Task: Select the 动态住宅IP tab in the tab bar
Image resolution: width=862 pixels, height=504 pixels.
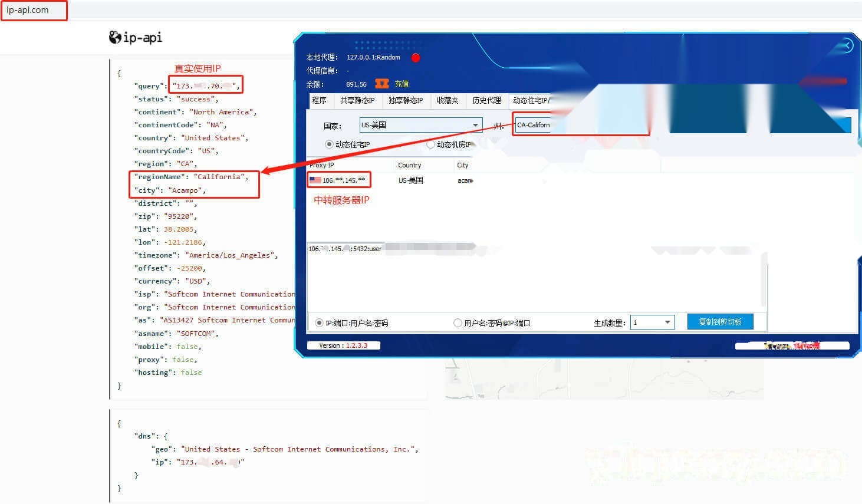Action: tap(531, 101)
